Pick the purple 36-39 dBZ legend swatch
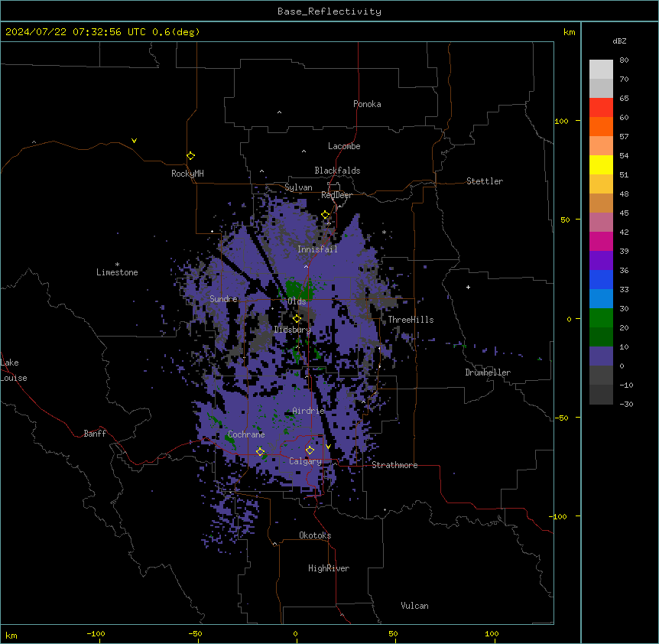This screenshot has width=659, height=644. [601, 261]
